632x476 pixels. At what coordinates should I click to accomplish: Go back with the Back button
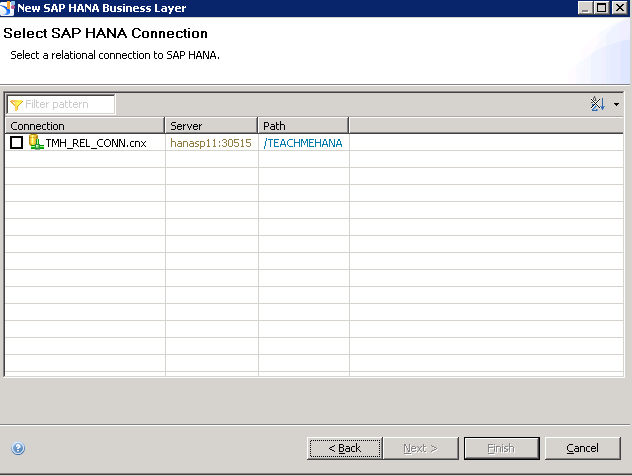point(345,448)
